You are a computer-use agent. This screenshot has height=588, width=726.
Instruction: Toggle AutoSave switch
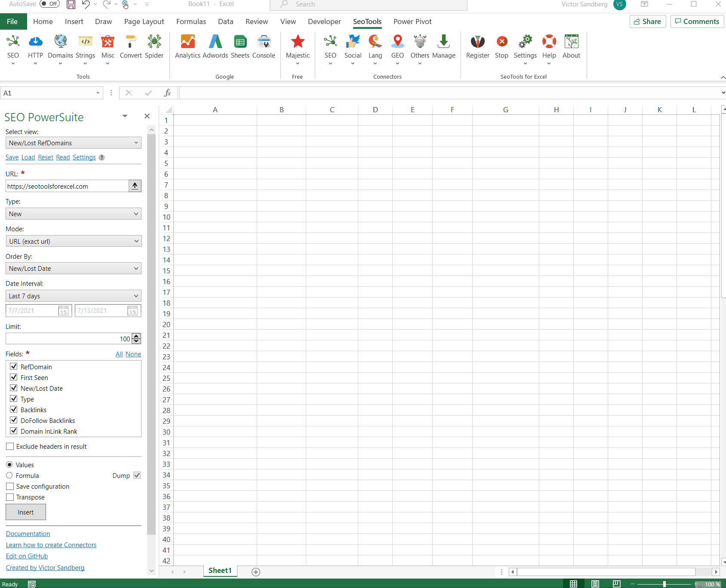50,4
